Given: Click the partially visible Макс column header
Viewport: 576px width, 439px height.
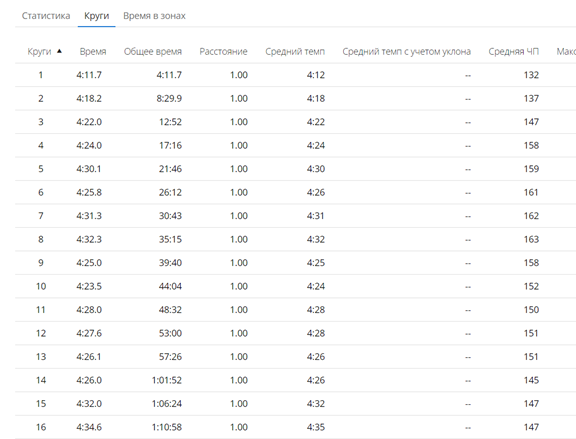Looking at the screenshot, I should 566,51.
